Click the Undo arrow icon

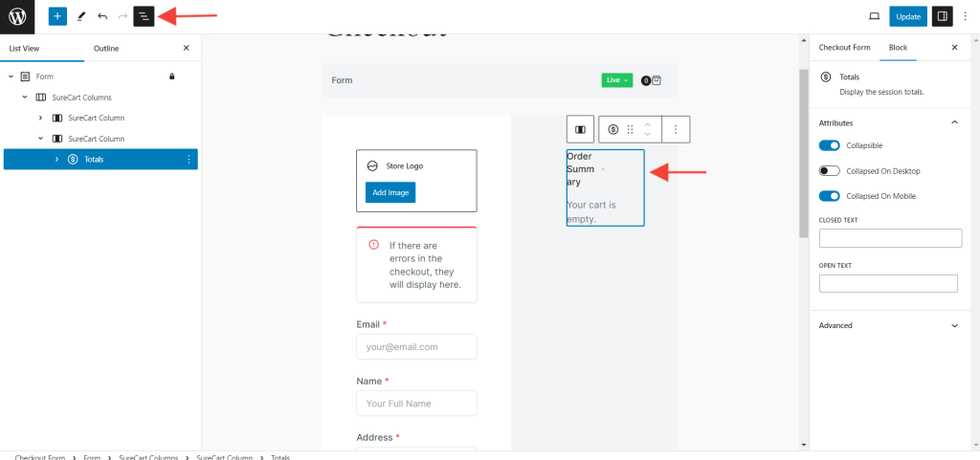[102, 16]
